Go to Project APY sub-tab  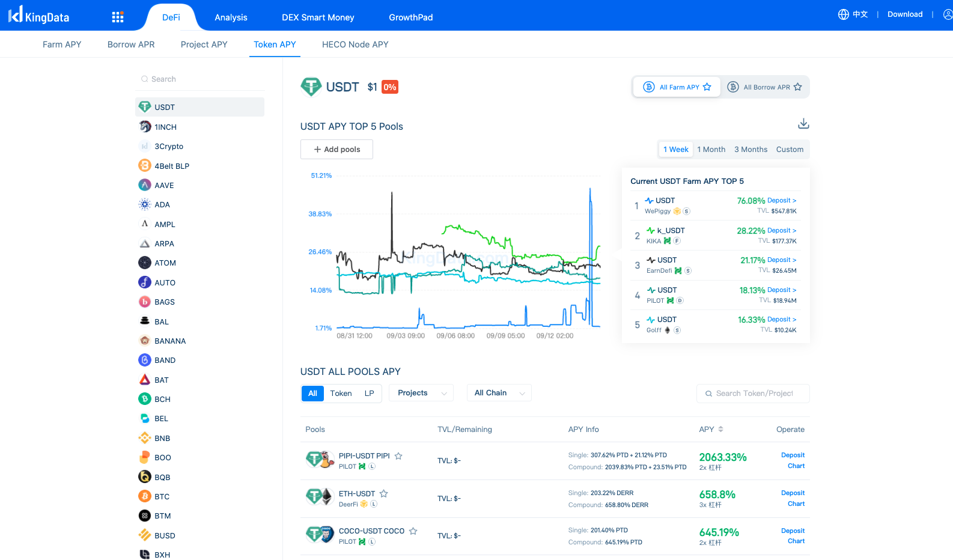(x=204, y=44)
